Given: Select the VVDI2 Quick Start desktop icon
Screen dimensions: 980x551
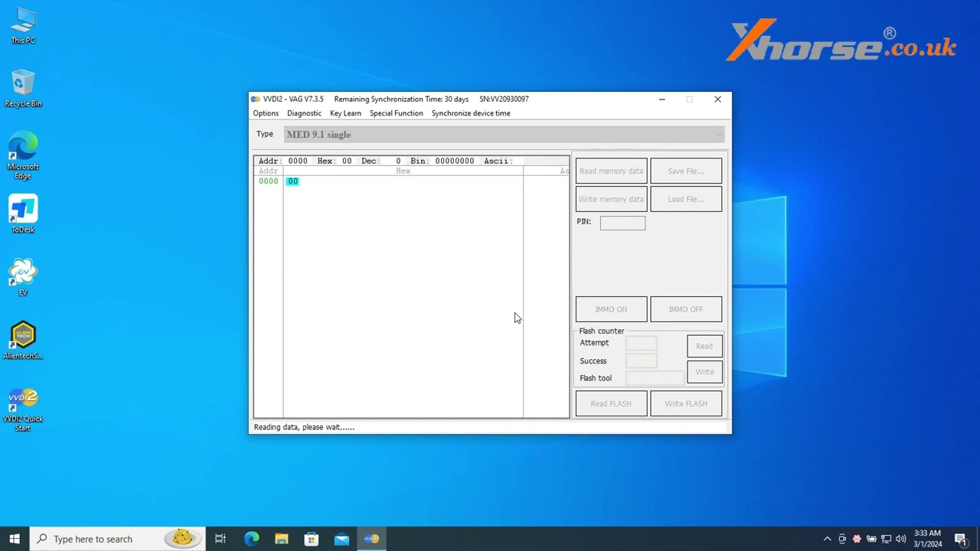Looking at the screenshot, I should pos(23,410).
